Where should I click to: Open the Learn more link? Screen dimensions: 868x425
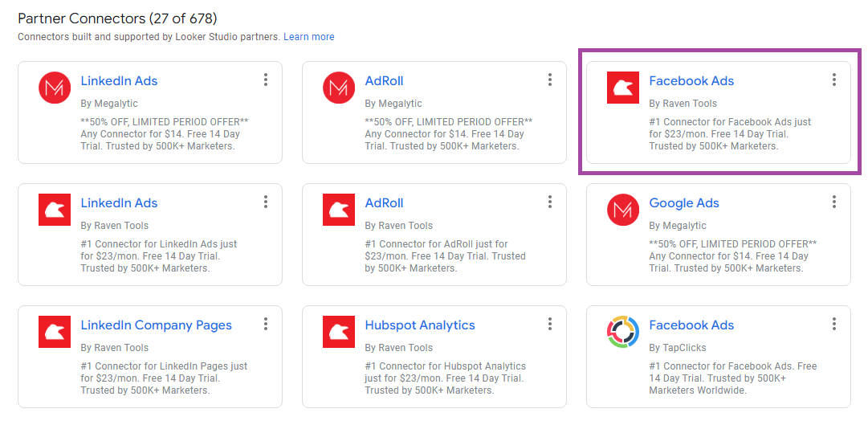tap(309, 37)
